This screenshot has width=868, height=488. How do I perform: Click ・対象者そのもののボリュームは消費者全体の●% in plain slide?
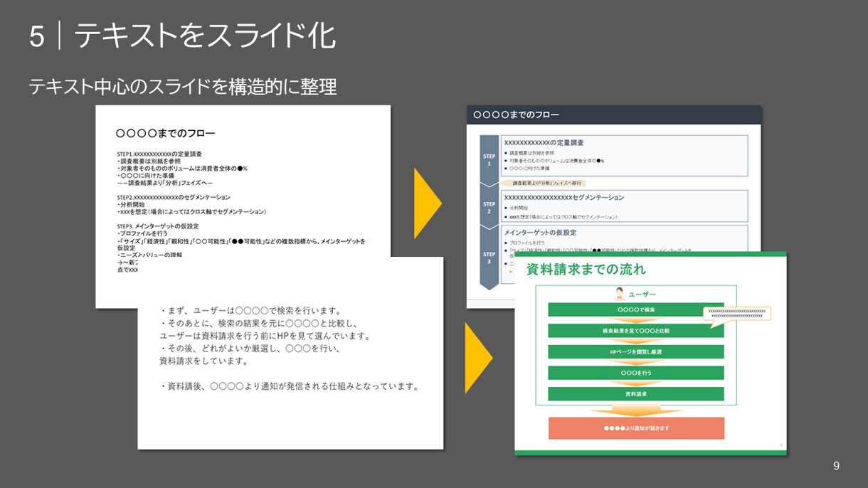pyautogui.click(x=182, y=168)
